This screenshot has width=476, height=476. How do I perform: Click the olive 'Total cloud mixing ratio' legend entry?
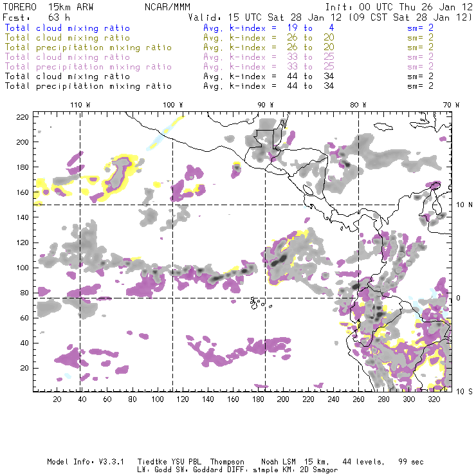(68, 38)
